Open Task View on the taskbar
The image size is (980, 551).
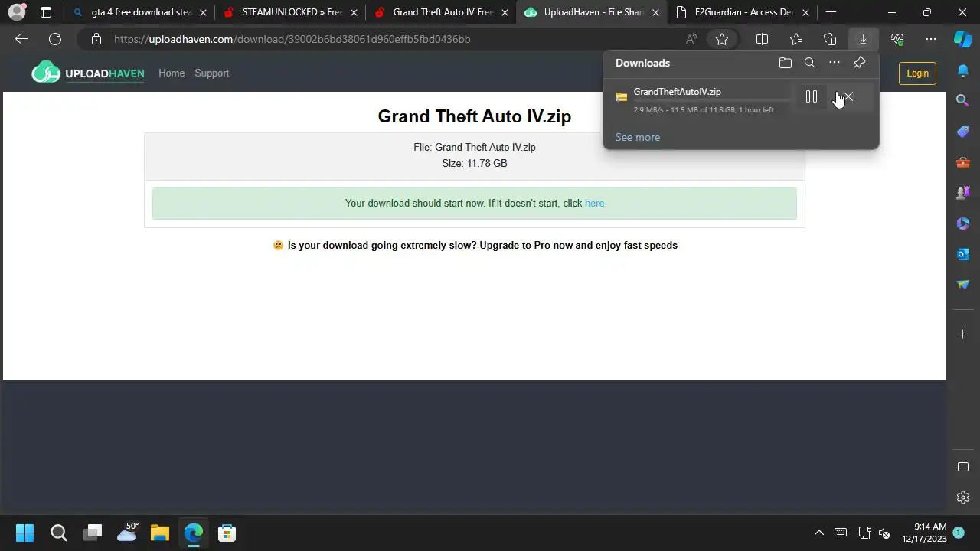tap(93, 533)
